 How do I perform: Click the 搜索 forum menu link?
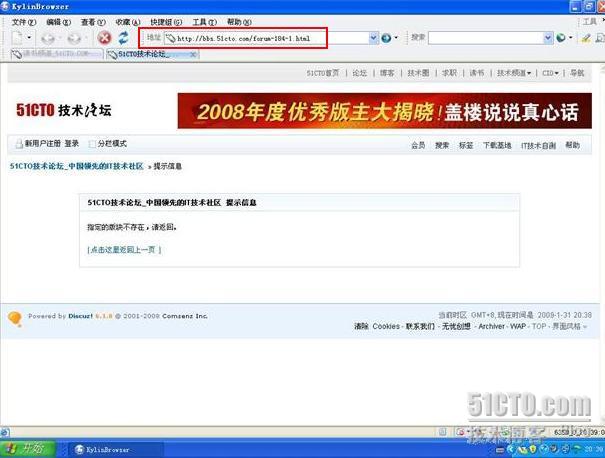(x=442, y=145)
